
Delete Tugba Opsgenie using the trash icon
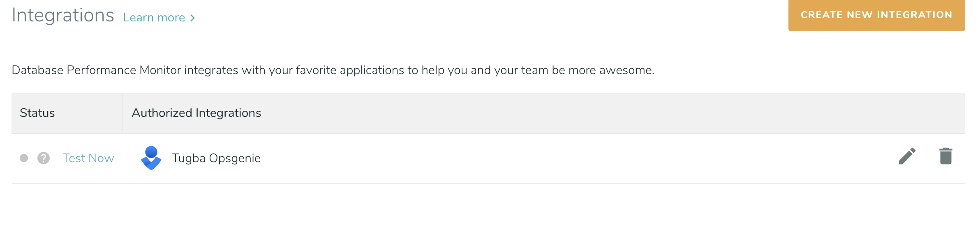click(x=945, y=156)
